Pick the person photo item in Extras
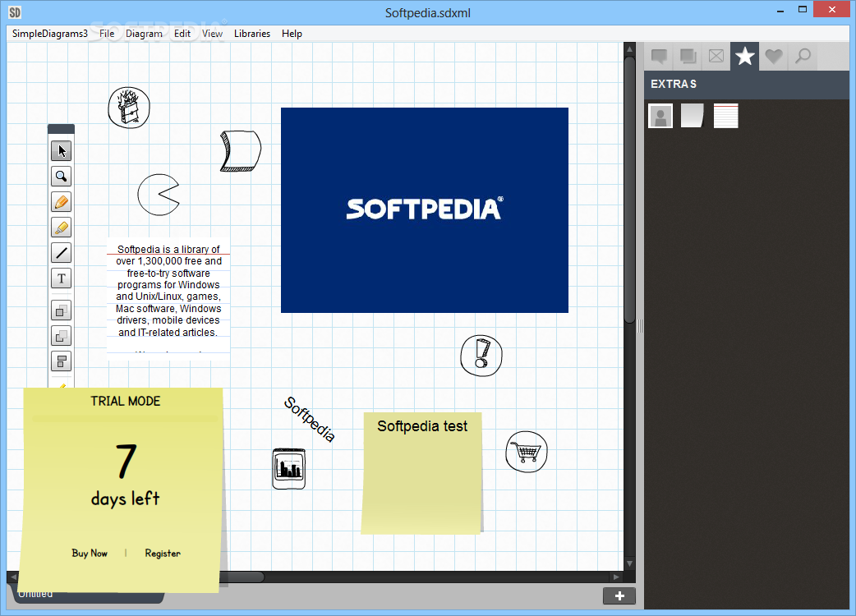Image resolution: width=856 pixels, height=616 pixels. 660,116
